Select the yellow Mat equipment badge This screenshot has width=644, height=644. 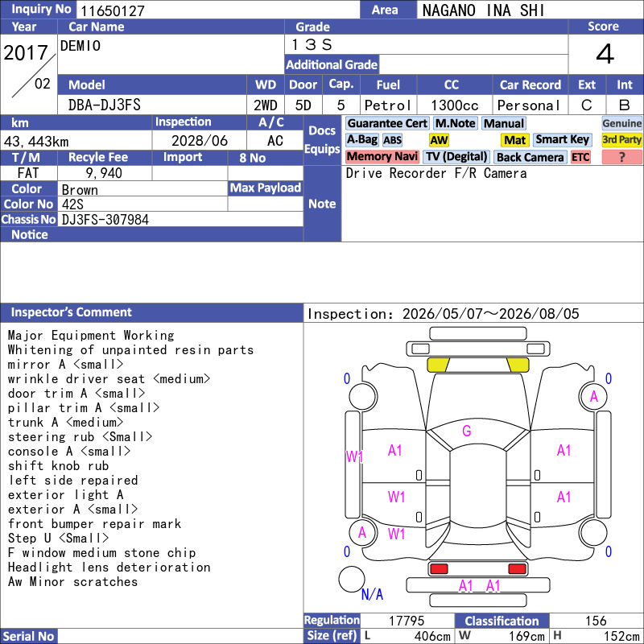pyautogui.click(x=514, y=140)
